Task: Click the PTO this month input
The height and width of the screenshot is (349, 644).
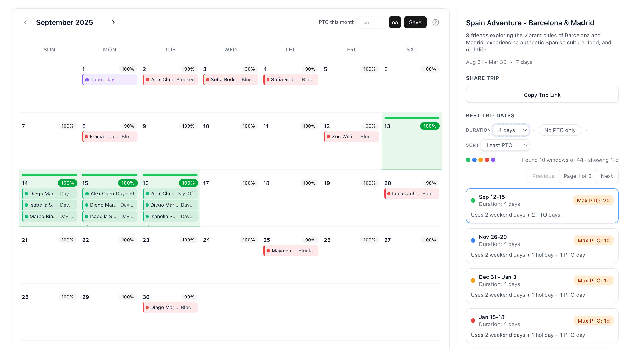Action: 371,22
